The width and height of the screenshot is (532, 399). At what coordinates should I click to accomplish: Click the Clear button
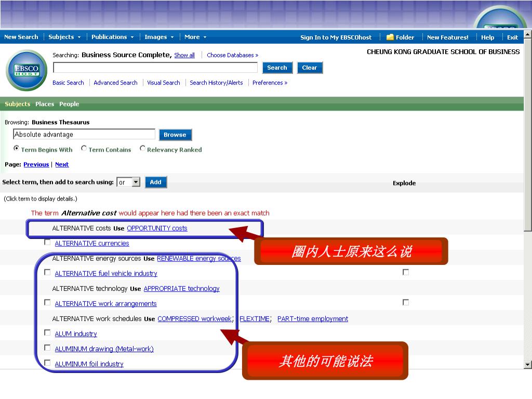pos(310,68)
